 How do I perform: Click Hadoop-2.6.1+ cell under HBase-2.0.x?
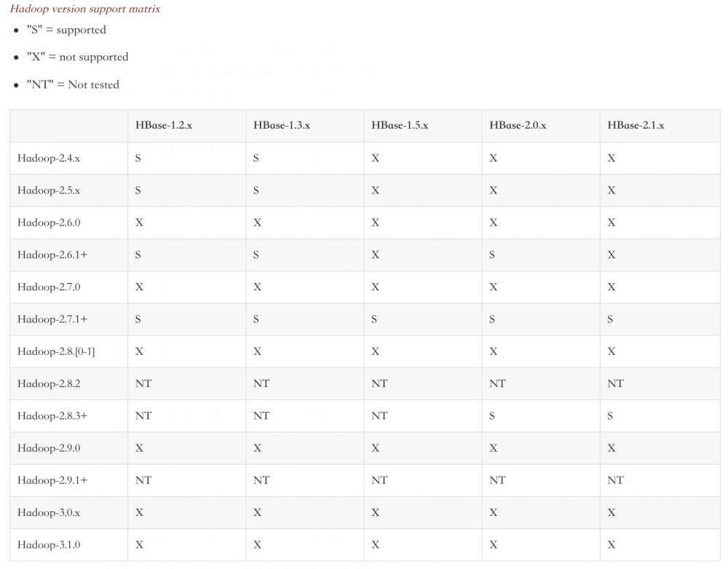pyautogui.click(x=493, y=255)
